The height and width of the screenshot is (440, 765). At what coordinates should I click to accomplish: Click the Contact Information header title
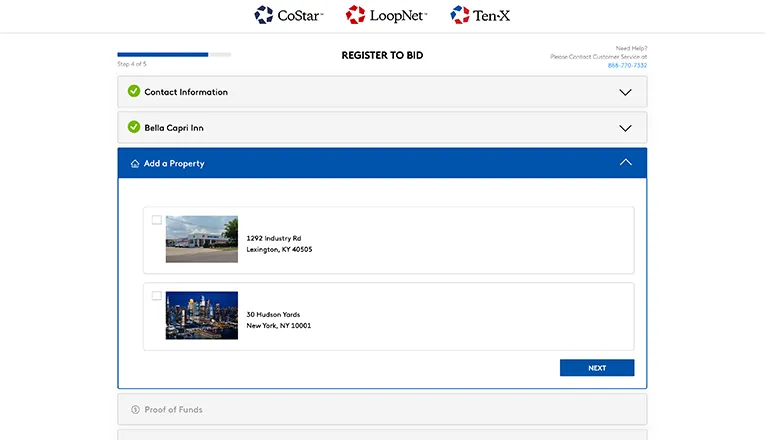[x=186, y=92]
